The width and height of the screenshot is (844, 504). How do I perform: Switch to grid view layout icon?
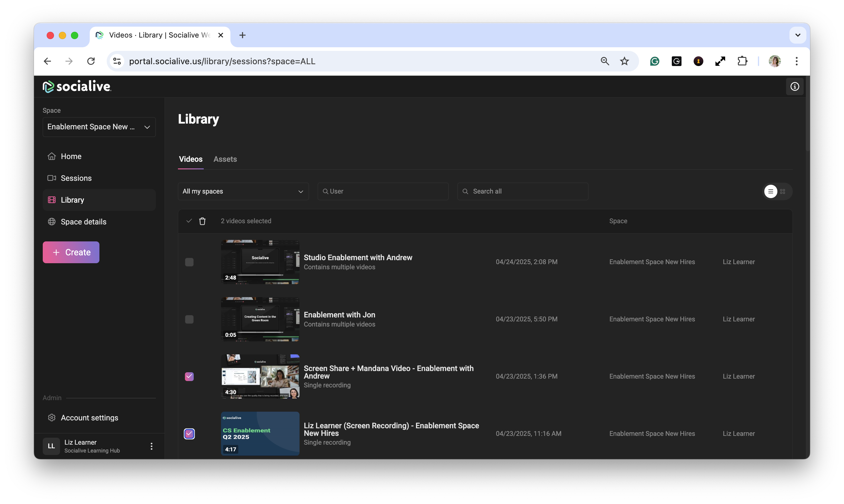782,191
